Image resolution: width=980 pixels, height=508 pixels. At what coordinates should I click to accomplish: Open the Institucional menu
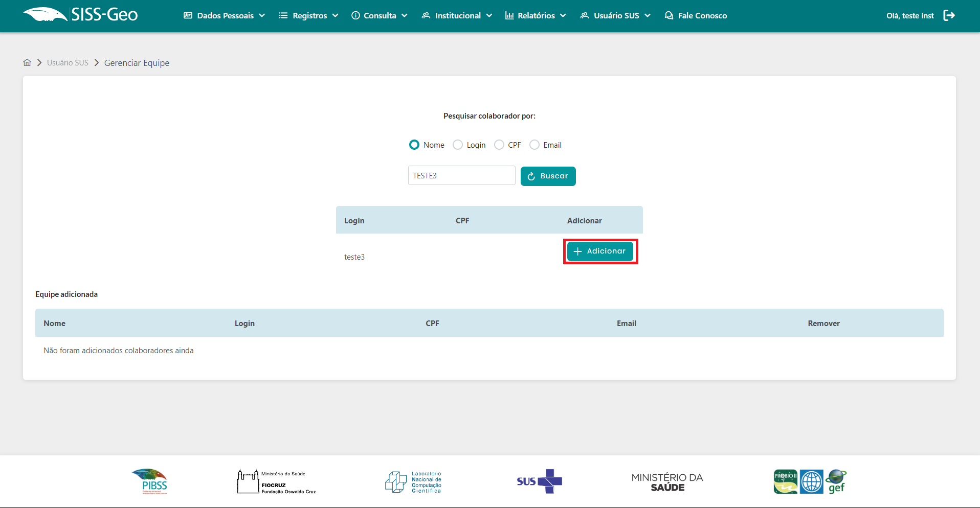click(x=457, y=16)
